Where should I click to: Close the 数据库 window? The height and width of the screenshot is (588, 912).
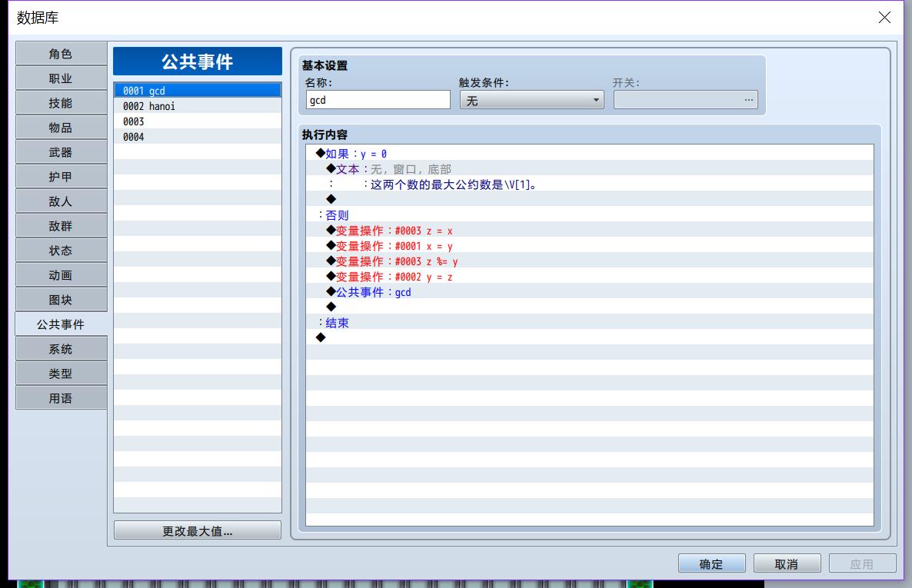[884, 18]
